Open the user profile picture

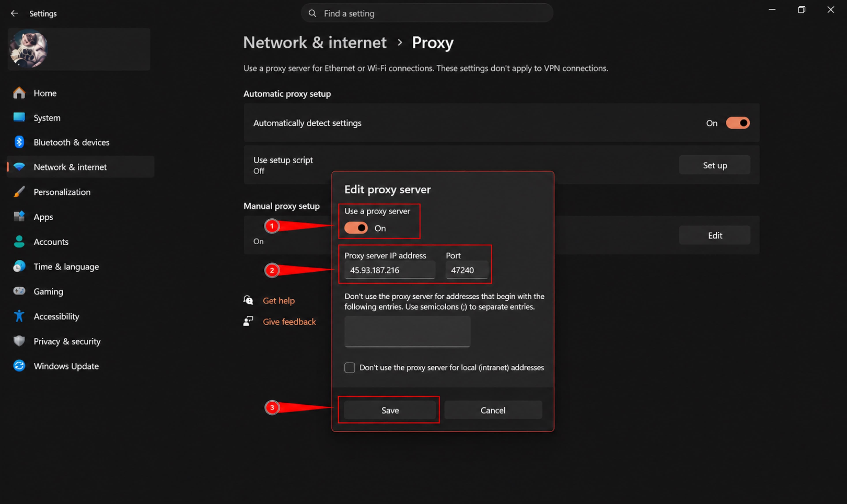[x=28, y=48]
